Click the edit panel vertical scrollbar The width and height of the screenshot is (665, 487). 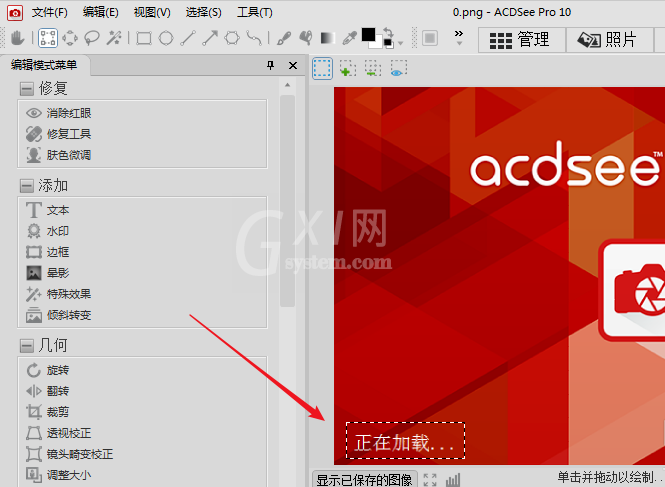pyautogui.click(x=288, y=201)
